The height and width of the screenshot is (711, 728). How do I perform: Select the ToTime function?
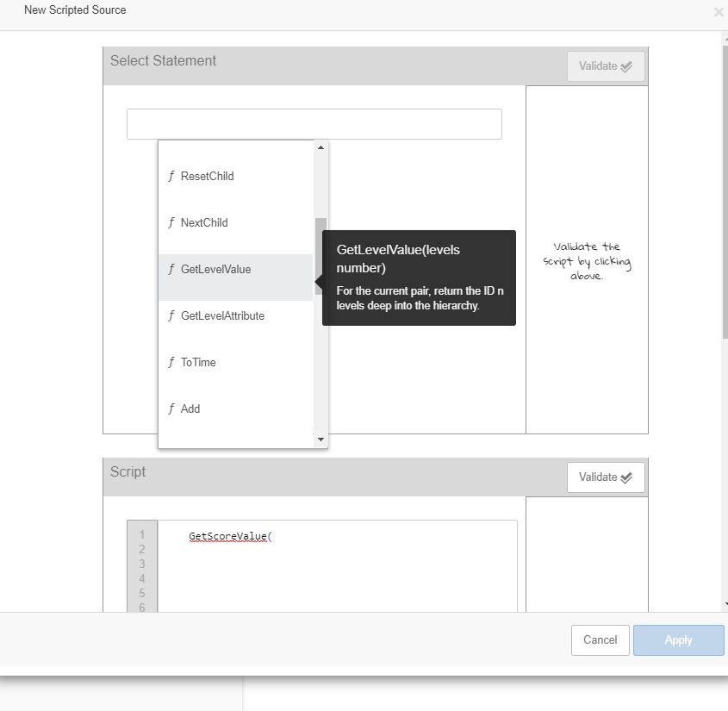pos(198,363)
